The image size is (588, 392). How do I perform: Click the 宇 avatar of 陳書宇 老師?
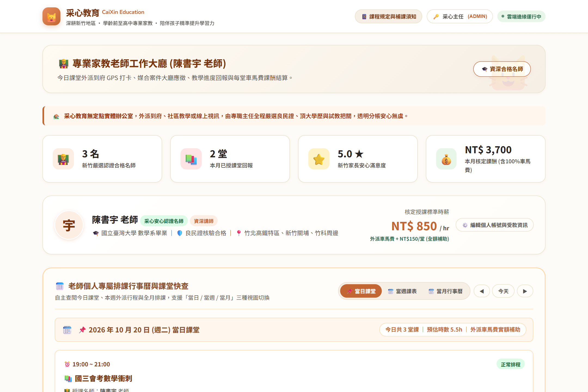[x=69, y=225]
